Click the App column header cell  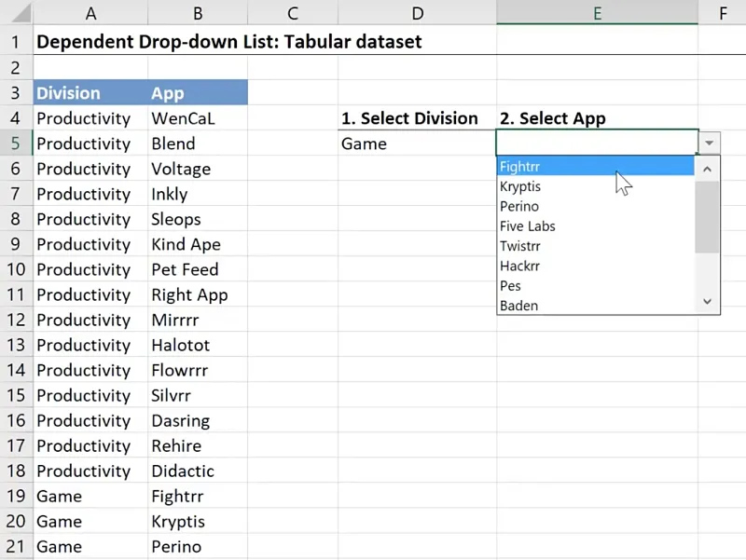[x=198, y=93]
